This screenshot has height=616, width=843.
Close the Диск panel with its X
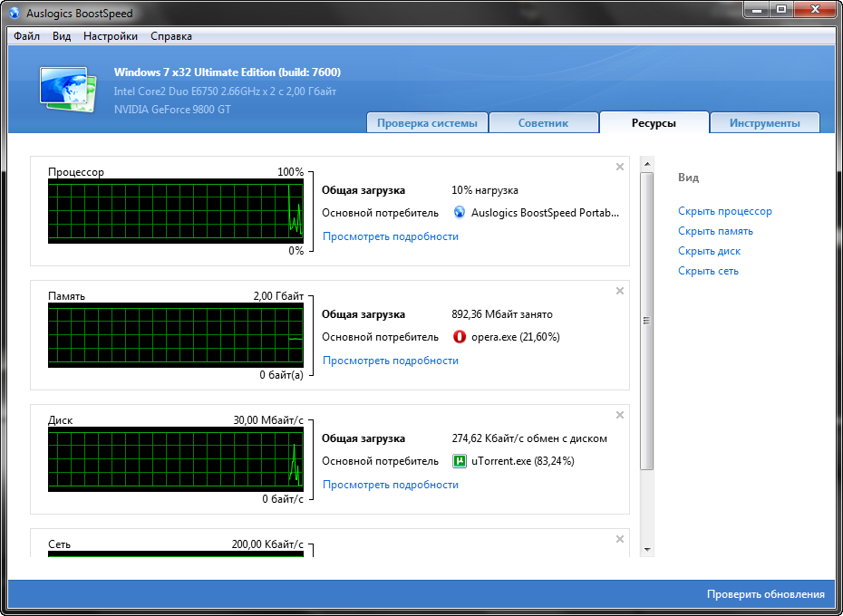619,415
